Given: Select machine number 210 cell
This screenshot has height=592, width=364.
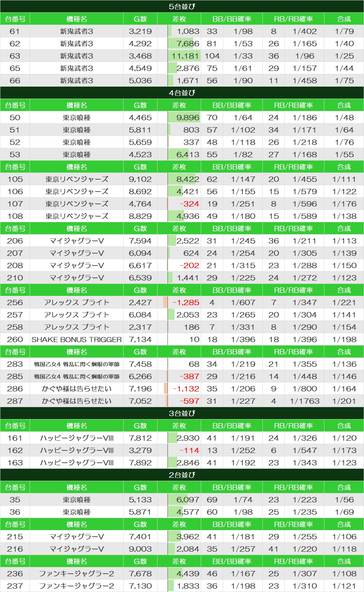Looking at the screenshot, I should 15,278.
